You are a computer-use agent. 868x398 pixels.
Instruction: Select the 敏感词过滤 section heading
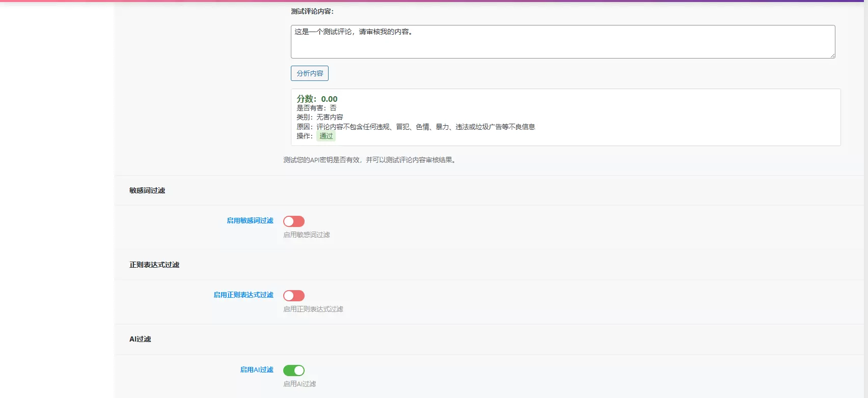coord(147,190)
